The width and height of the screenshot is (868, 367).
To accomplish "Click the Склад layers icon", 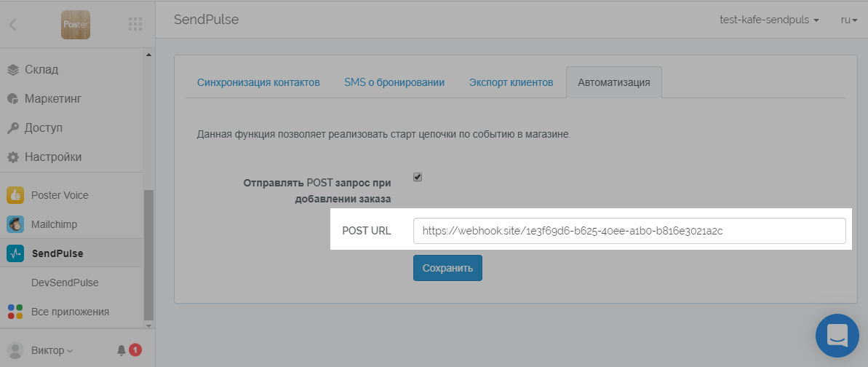I will pos(13,70).
